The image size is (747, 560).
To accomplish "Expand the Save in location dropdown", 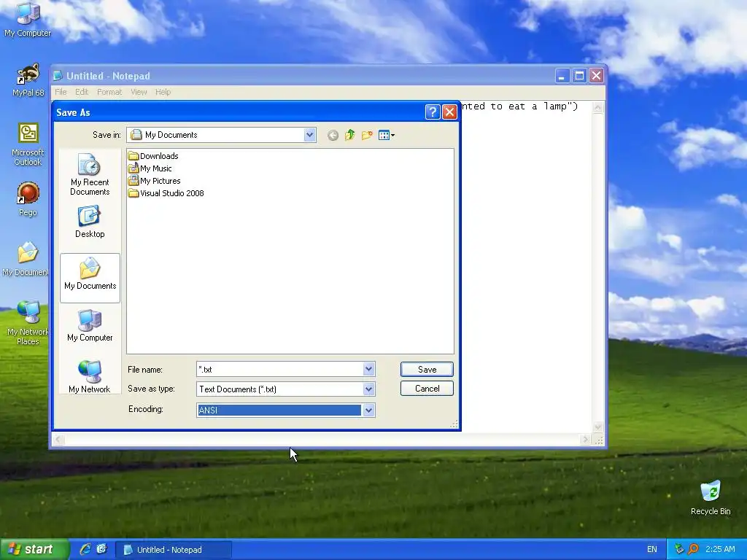I will tap(309, 135).
